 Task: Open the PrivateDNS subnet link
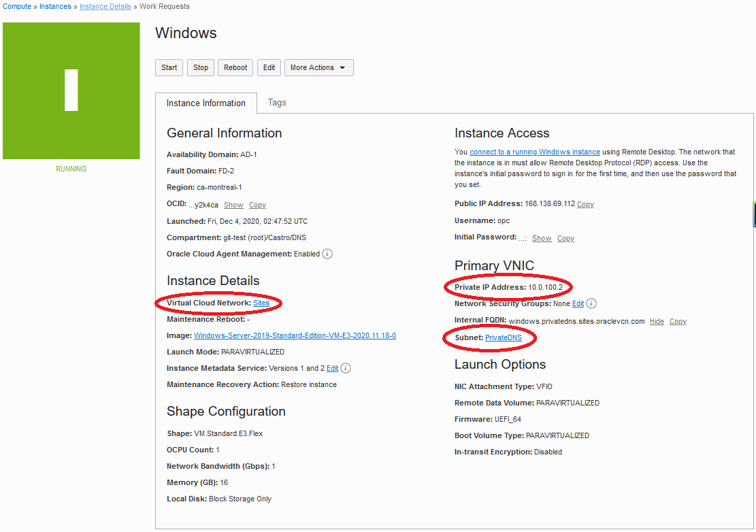pos(504,337)
